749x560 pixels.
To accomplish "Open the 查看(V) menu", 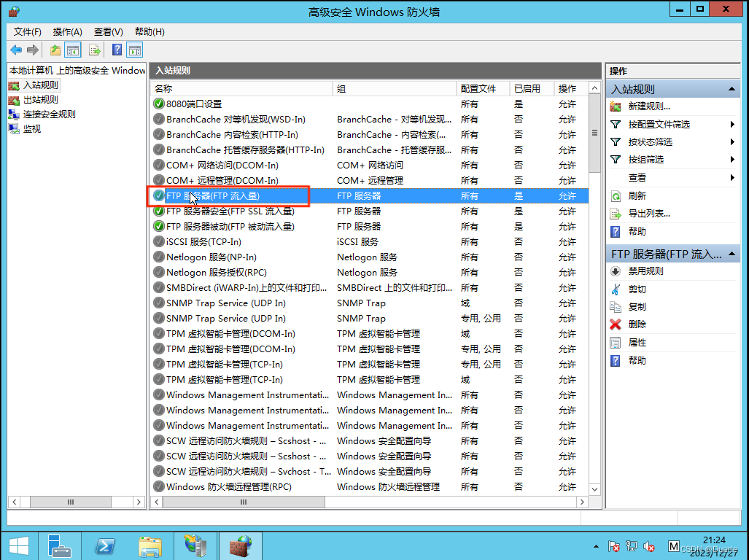I will pos(108,32).
